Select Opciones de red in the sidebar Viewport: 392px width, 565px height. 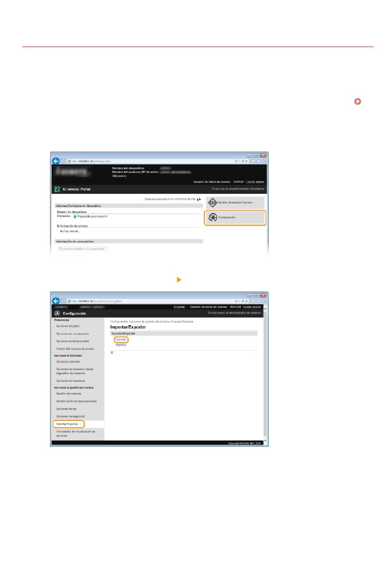pyautogui.click(x=66, y=409)
